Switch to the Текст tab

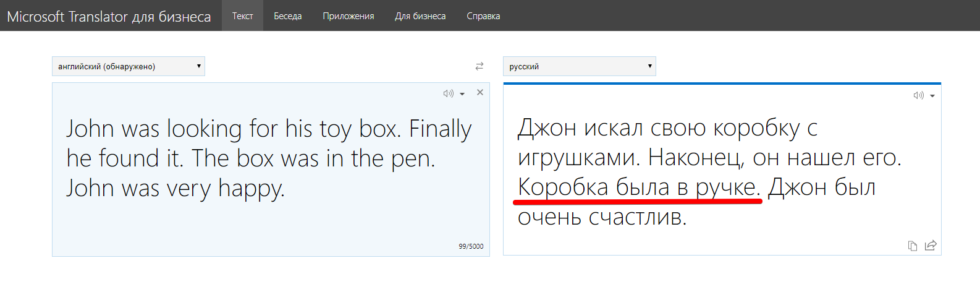pyautogui.click(x=242, y=16)
